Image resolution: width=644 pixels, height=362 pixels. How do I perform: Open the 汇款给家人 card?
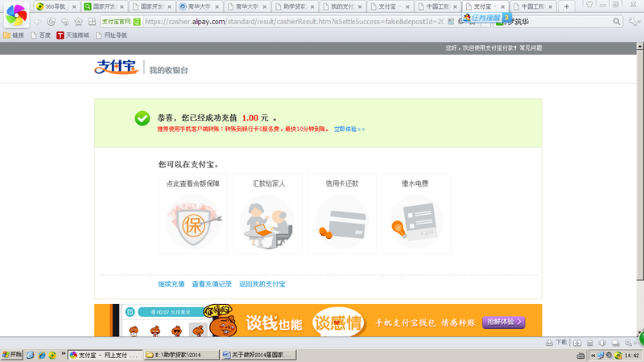point(267,213)
